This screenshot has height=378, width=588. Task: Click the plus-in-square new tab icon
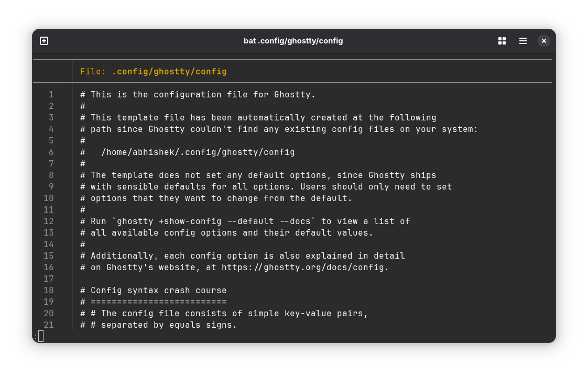point(44,40)
